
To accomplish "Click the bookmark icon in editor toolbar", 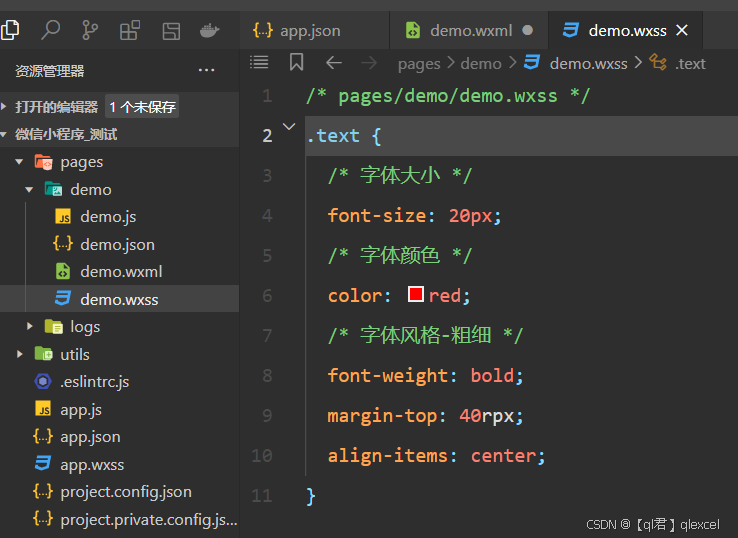I will click(x=296, y=62).
